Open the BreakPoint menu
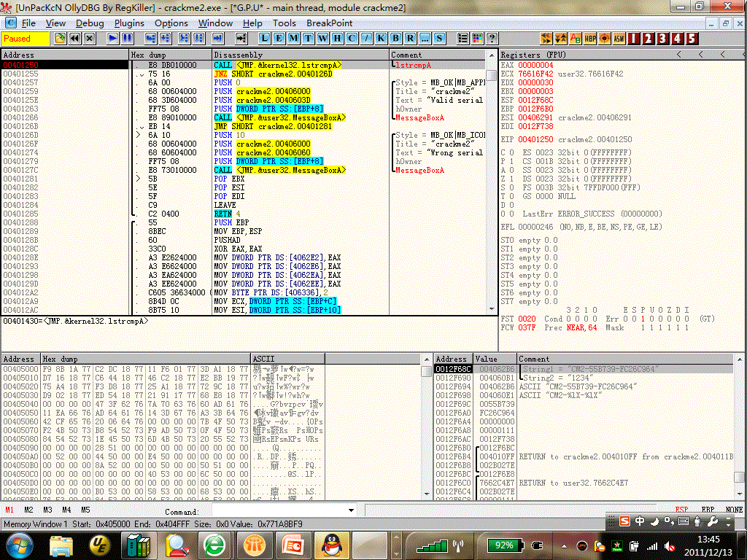The height and width of the screenshot is (560, 747). pyautogui.click(x=329, y=23)
